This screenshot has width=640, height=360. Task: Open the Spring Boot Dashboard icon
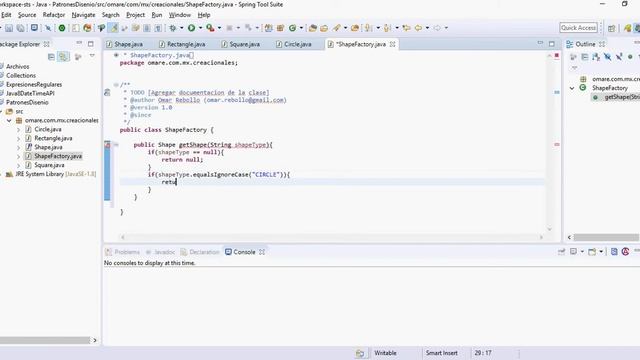(x=62, y=28)
